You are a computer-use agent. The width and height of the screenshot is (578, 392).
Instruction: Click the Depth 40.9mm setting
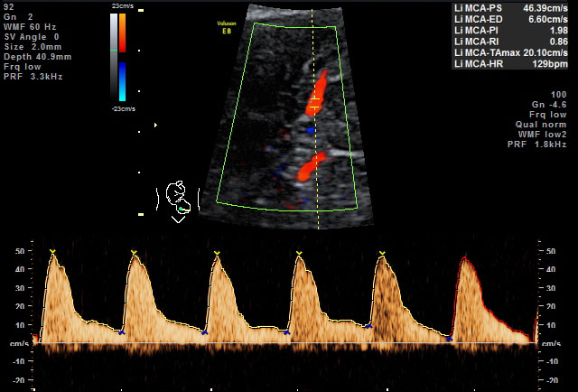coord(38,57)
